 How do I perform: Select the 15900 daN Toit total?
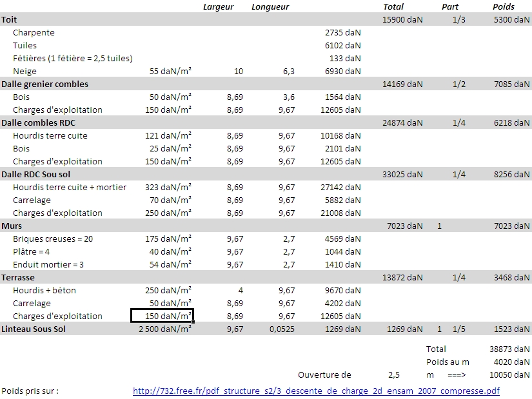pyautogui.click(x=402, y=20)
